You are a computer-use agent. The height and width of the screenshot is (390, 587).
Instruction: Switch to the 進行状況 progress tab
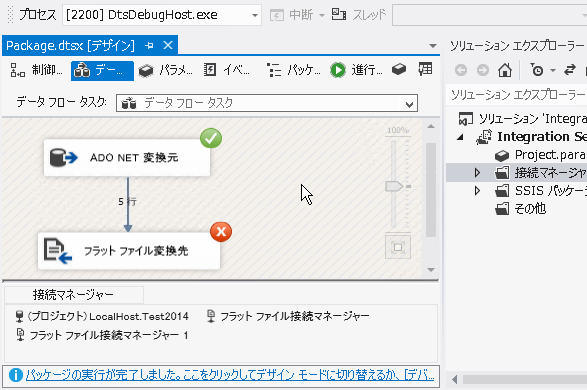tap(357, 70)
